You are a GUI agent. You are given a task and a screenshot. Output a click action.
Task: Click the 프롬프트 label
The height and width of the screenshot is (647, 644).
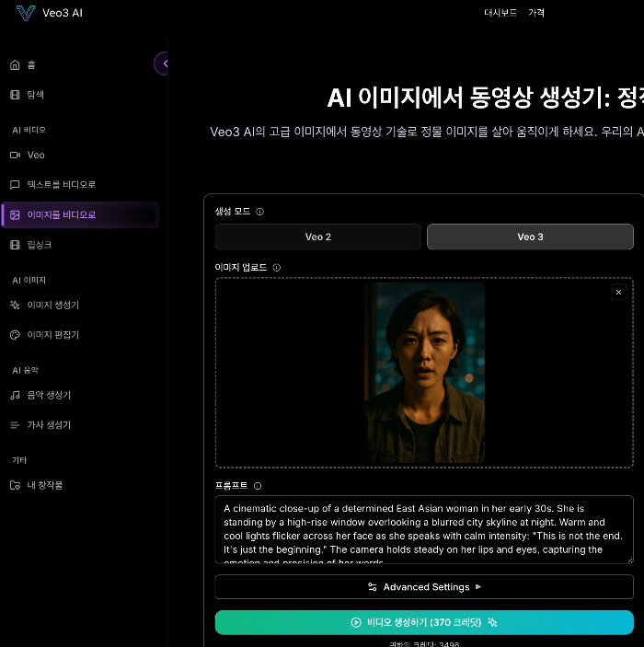(231, 486)
